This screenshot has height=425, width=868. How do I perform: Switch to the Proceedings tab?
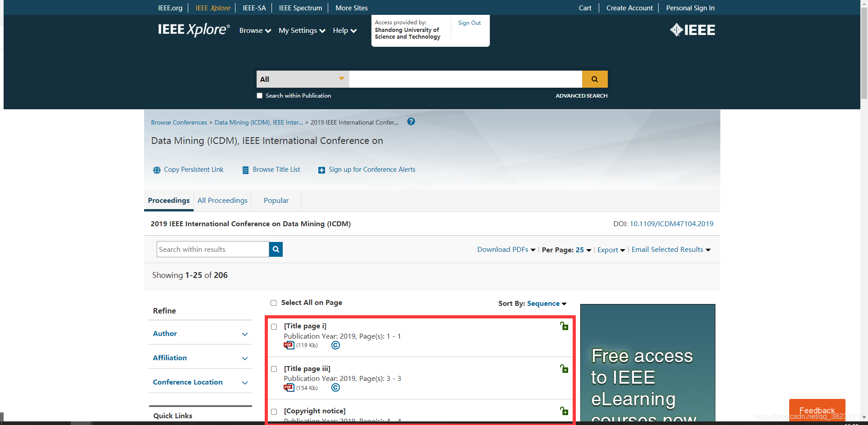(169, 201)
